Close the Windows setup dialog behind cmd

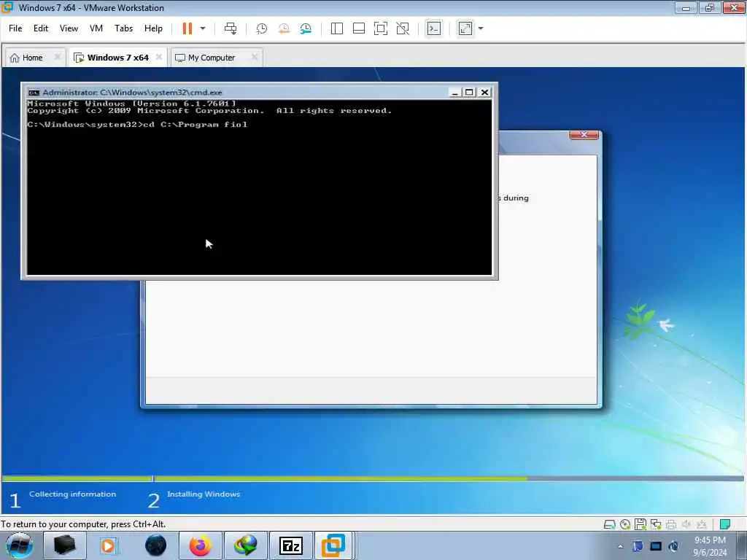pos(584,135)
